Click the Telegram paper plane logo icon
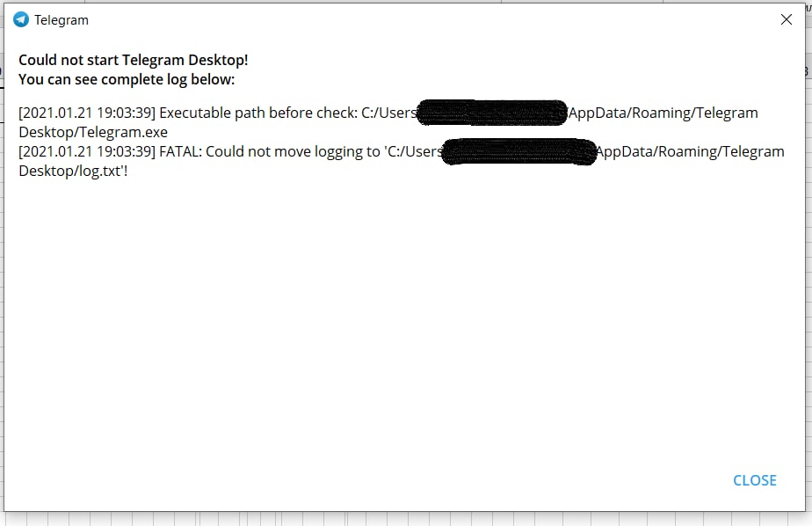Image resolution: width=812 pixels, height=526 pixels. tap(21, 19)
